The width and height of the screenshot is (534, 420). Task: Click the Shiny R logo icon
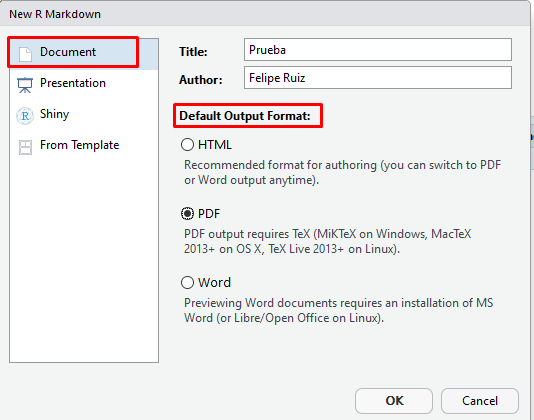point(25,116)
